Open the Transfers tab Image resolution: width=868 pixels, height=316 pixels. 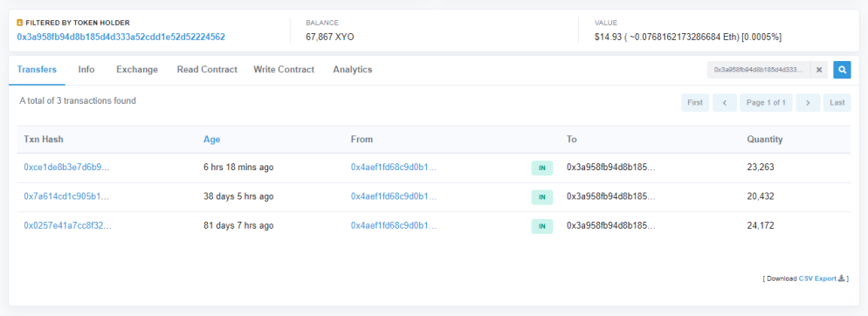(x=37, y=70)
